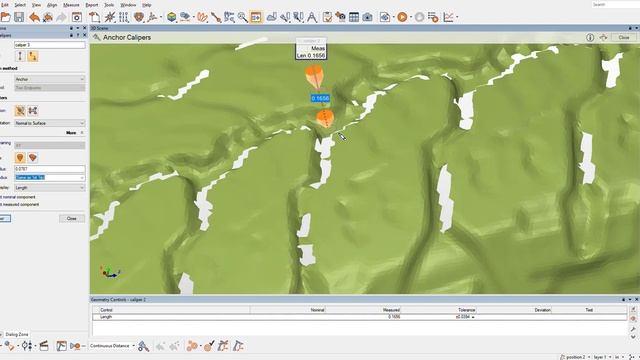Start playback with the orange play button
The width and height of the screenshot is (640, 360).
coord(402,17)
